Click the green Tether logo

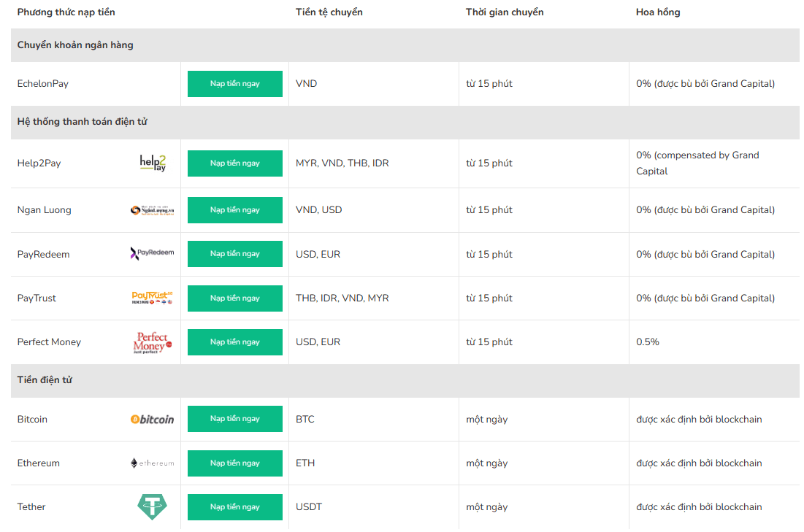(153, 506)
